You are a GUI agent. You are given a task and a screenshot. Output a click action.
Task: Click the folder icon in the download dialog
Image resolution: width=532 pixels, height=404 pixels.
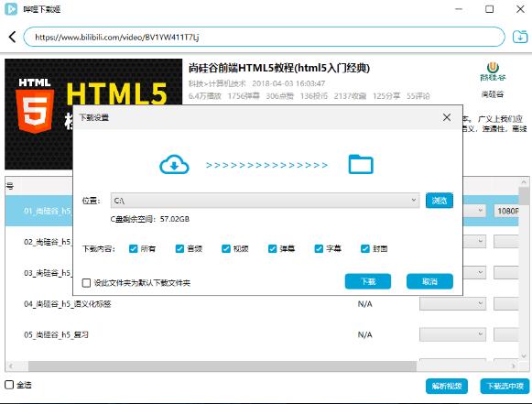point(361,164)
